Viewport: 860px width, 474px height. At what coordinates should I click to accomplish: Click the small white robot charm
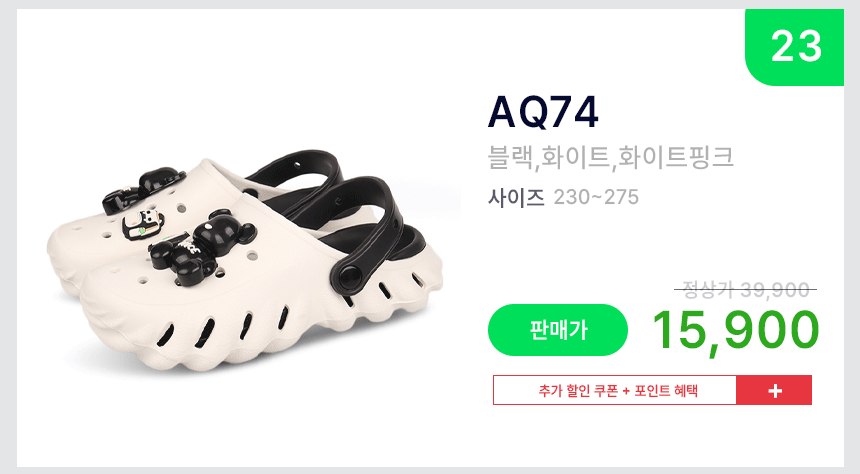pos(143,224)
